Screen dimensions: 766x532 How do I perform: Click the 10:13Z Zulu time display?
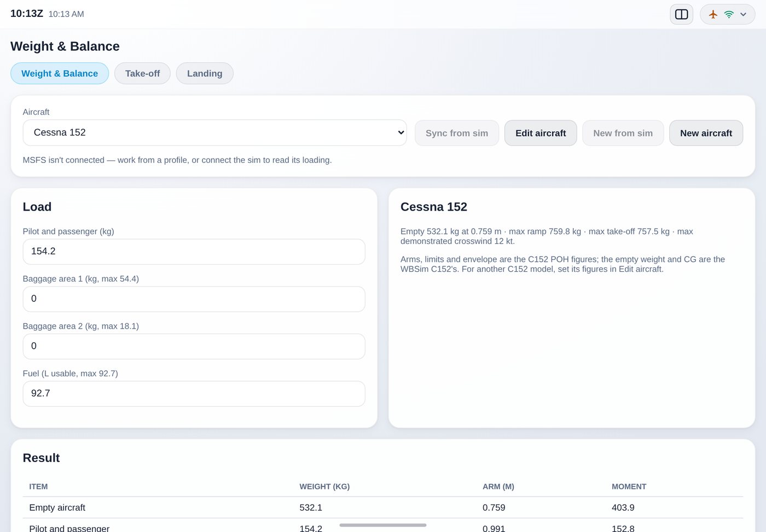click(x=27, y=14)
